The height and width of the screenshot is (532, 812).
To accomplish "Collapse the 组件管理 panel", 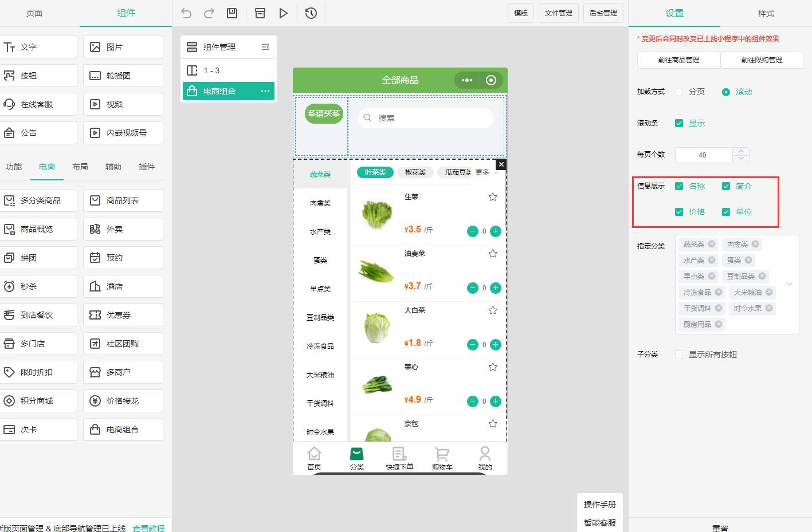I will pos(265,47).
